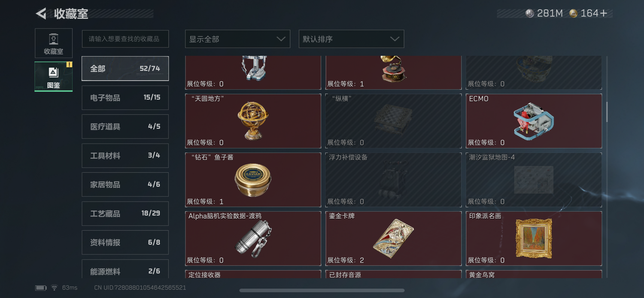The image size is (644, 298).
Task: Open the 印象派名画 painting item
Action: tap(534, 238)
